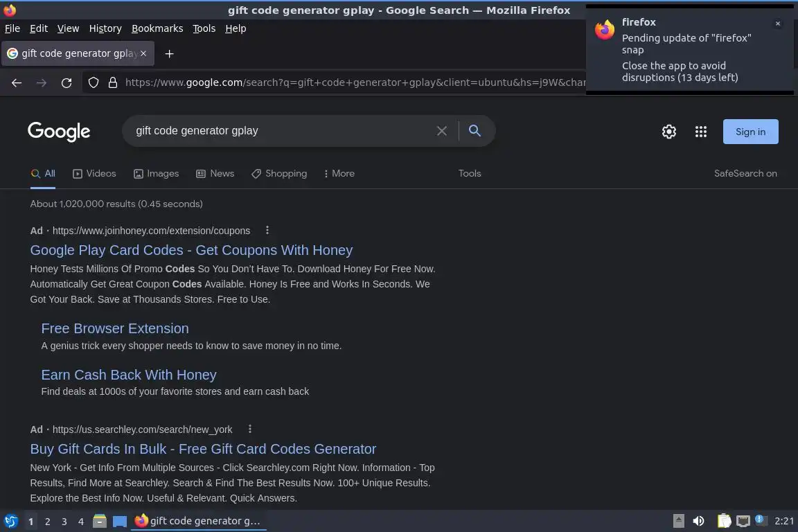Reload the current page

coord(66,83)
